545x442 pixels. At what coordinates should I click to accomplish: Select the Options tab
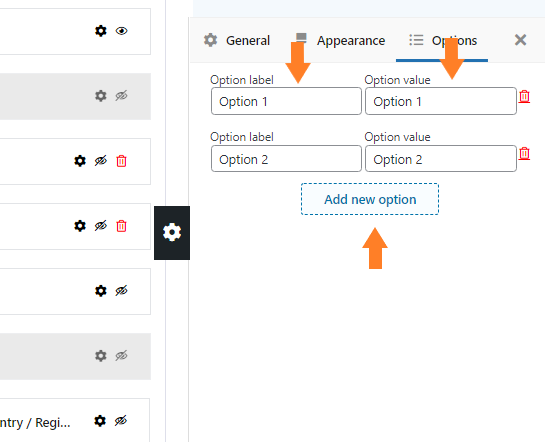tap(442, 40)
